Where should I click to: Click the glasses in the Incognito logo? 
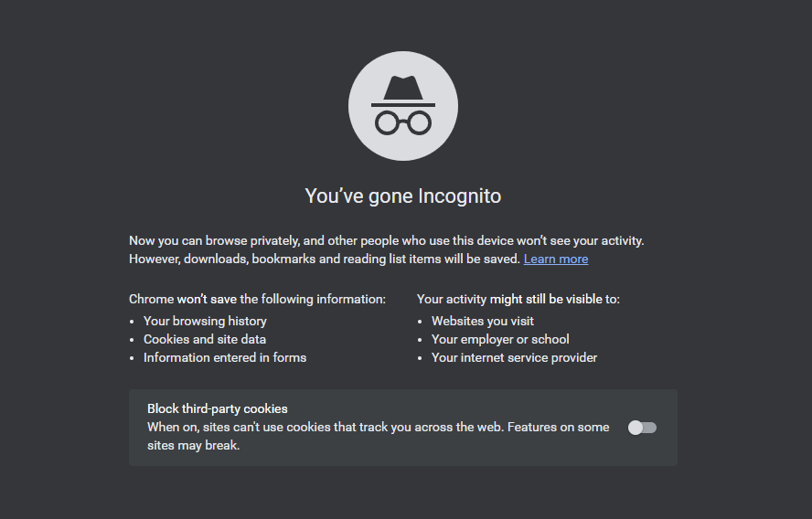[402, 122]
